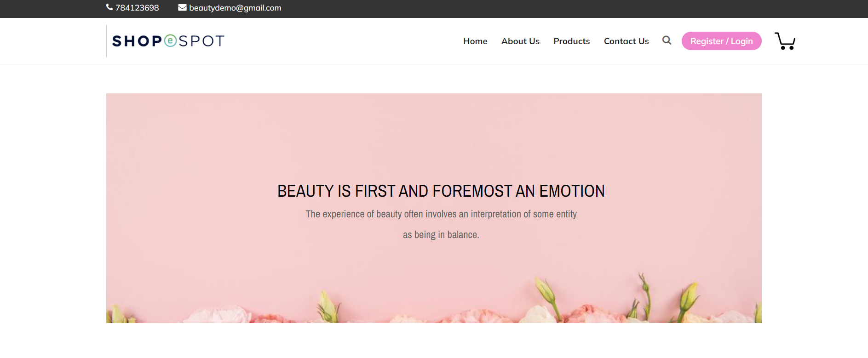
Task: Click the search magnifier icon
Action: coord(667,40)
